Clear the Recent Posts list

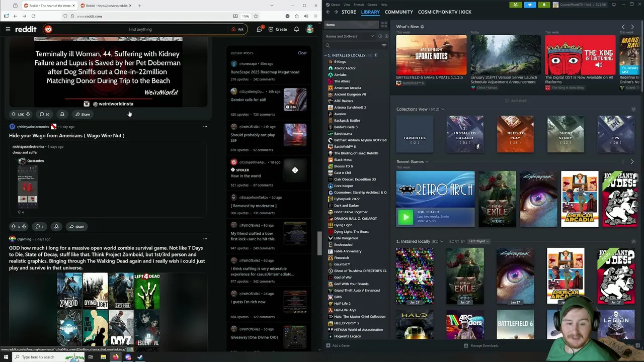tap(302, 53)
